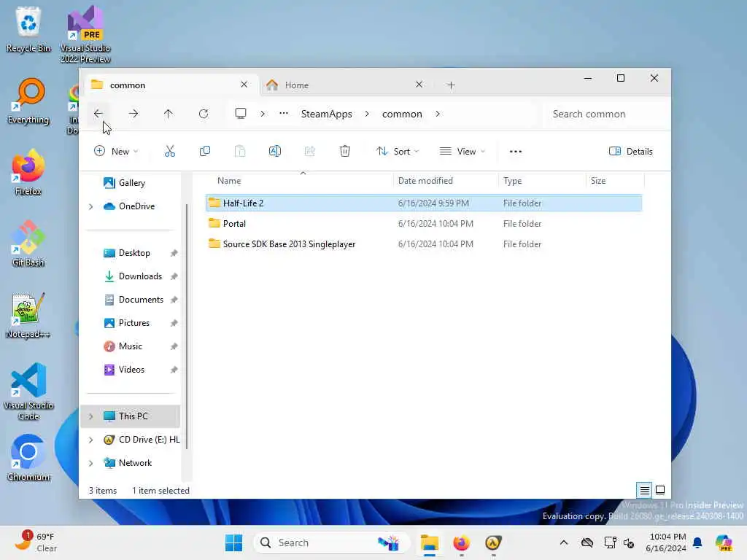Go forward with the Forward arrow
747x560 pixels.
click(x=133, y=114)
